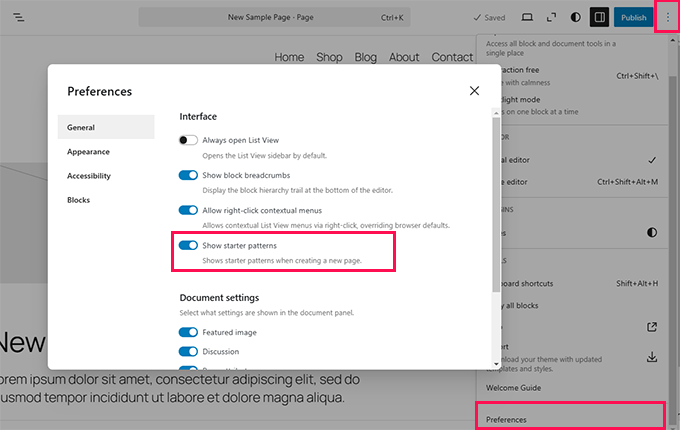The height and width of the screenshot is (430, 680).
Task: Click the Publish button
Action: pyautogui.click(x=633, y=18)
